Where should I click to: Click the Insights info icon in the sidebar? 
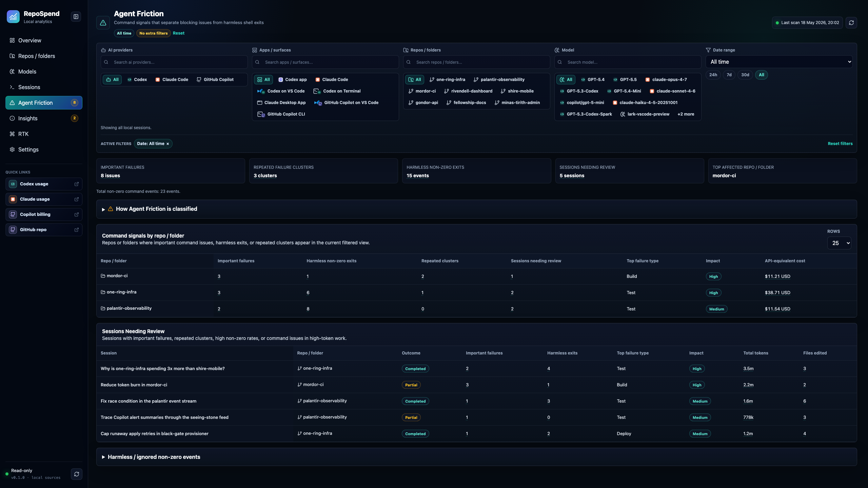[x=12, y=118]
